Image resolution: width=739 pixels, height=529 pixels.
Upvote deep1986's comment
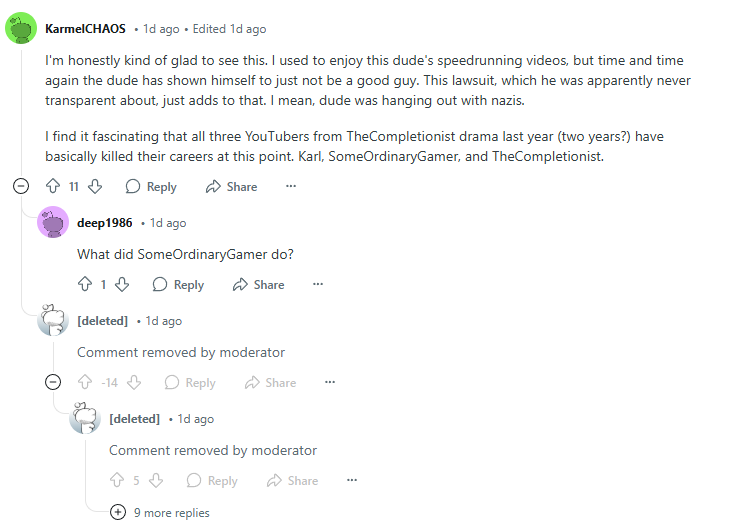(85, 284)
